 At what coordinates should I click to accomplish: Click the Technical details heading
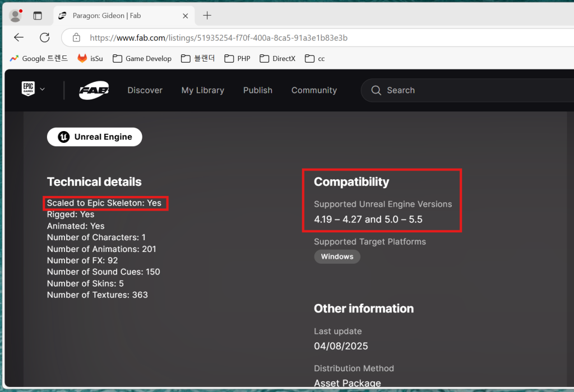[94, 182]
